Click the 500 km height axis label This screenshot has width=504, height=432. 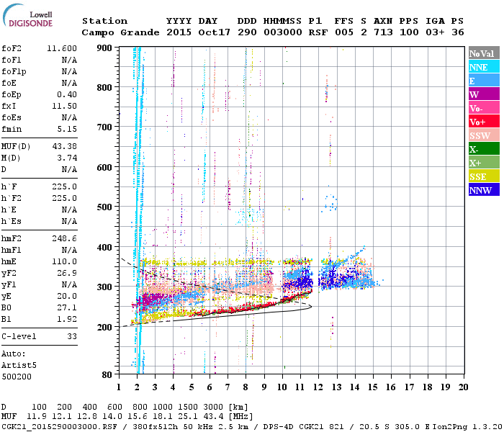[104, 207]
